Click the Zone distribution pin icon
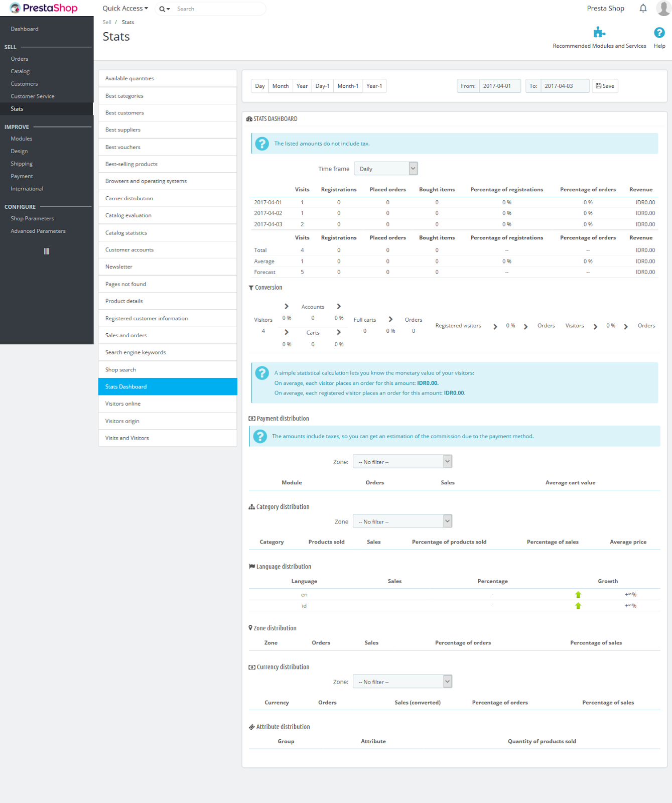 click(x=250, y=628)
